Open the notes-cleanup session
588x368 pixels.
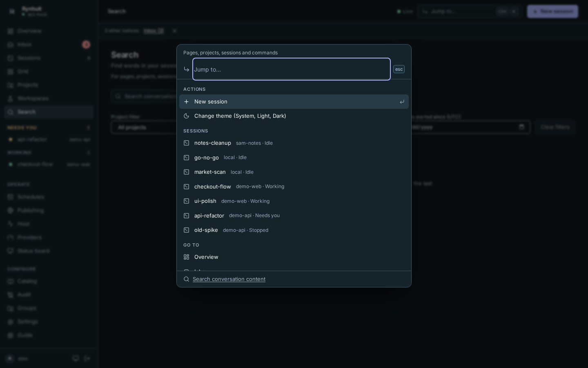tap(294, 143)
